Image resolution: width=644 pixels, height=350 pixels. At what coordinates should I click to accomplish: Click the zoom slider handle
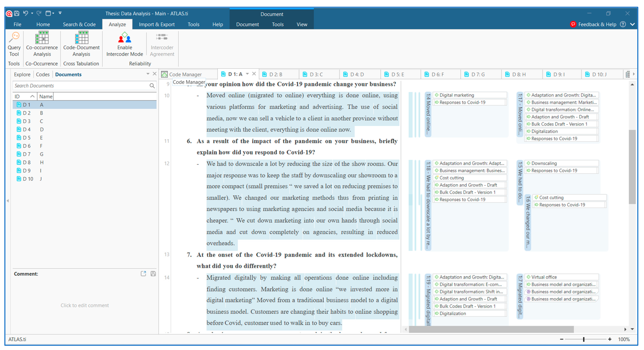coord(584,339)
